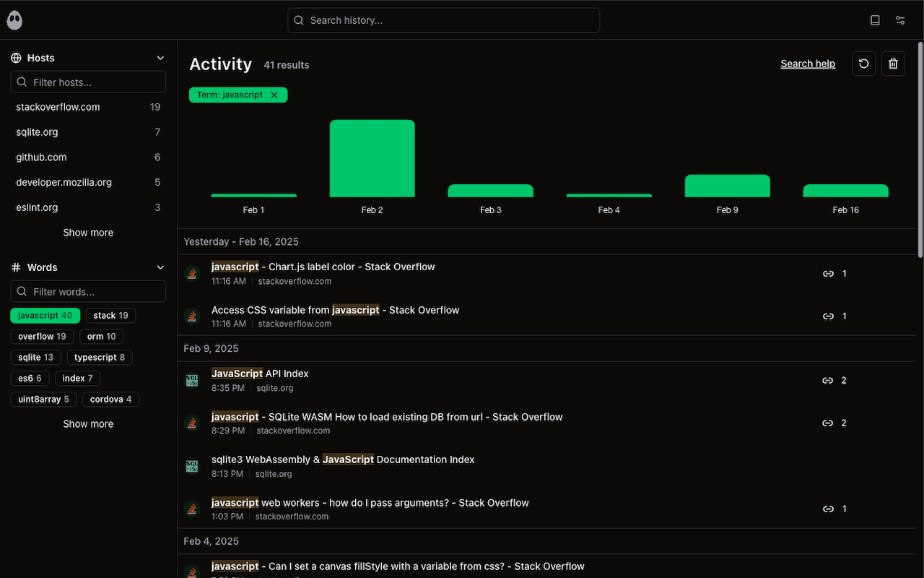Focus the Filter hosts field
The width and height of the screenshot is (924, 578).
click(x=88, y=82)
